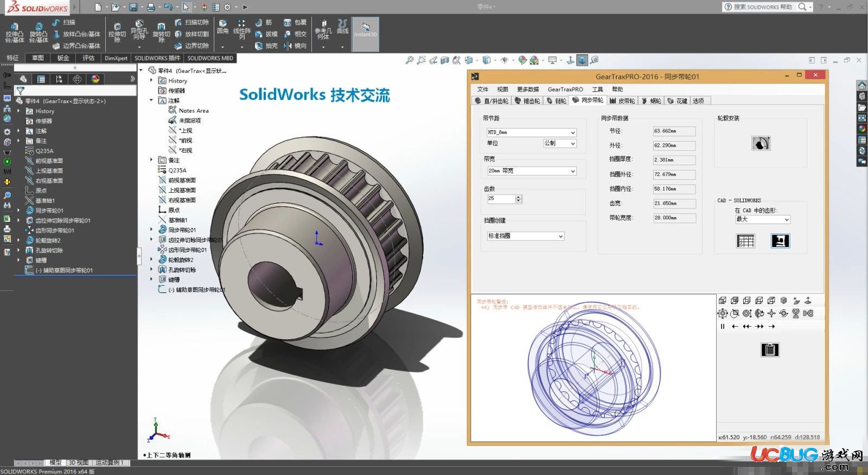This screenshot has width=868, height=475.
Task: Click the pause button in GearTrax preview
Action: coord(723,326)
